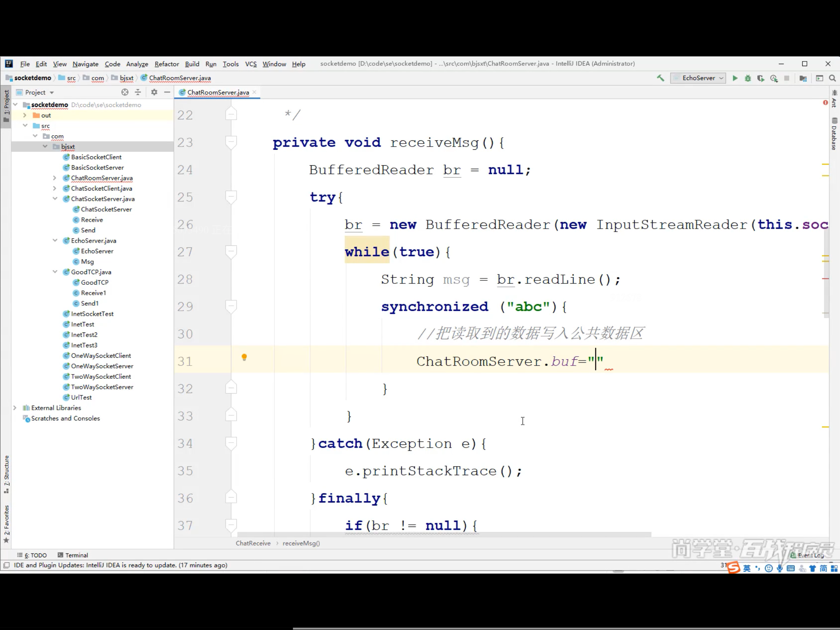Select Scratches and Consoles
840x630 pixels.
coord(65,418)
